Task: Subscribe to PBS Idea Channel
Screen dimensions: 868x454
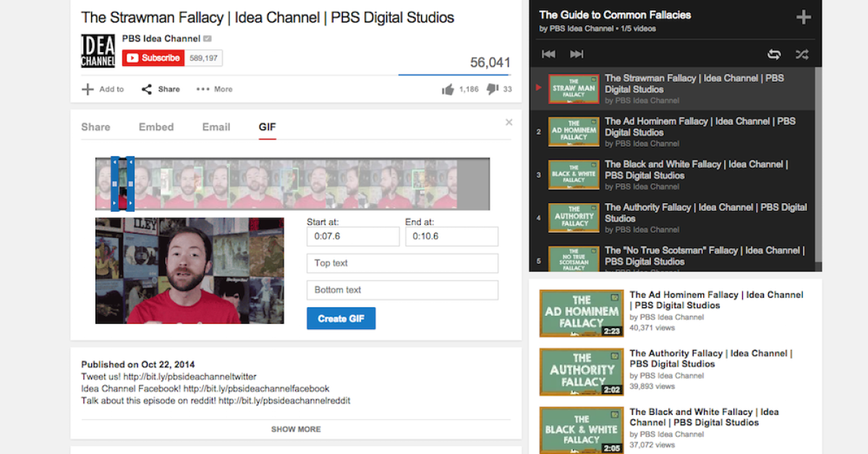Action: pos(153,58)
